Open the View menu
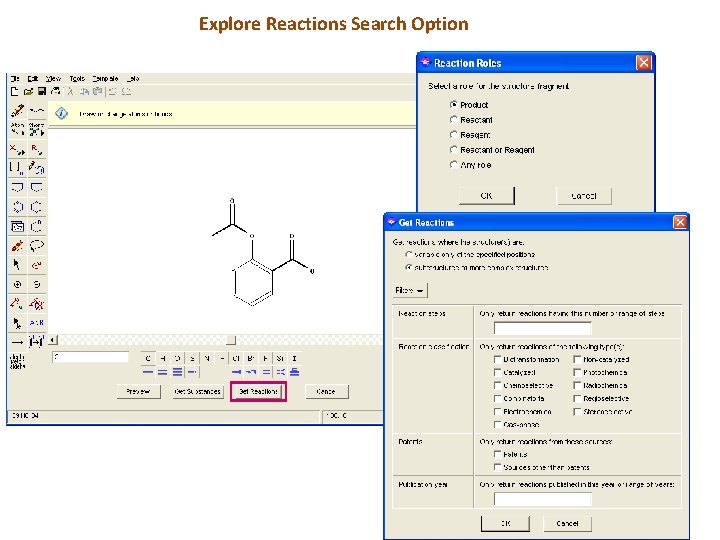This screenshot has height=540, width=720. 53,79
